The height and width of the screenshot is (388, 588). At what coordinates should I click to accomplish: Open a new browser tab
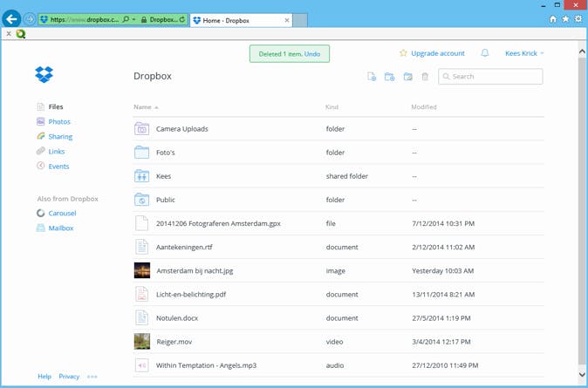click(x=300, y=20)
